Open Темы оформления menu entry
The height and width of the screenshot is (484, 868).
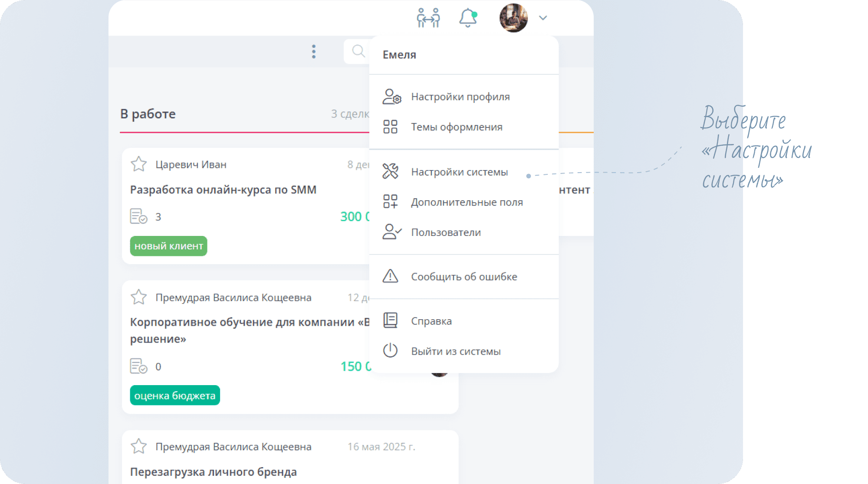[457, 127]
